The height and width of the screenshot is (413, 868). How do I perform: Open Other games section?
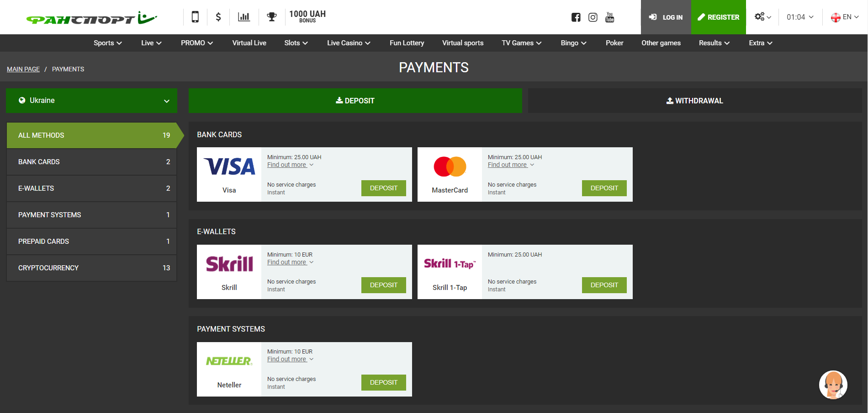pyautogui.click(x=661, y=43)
